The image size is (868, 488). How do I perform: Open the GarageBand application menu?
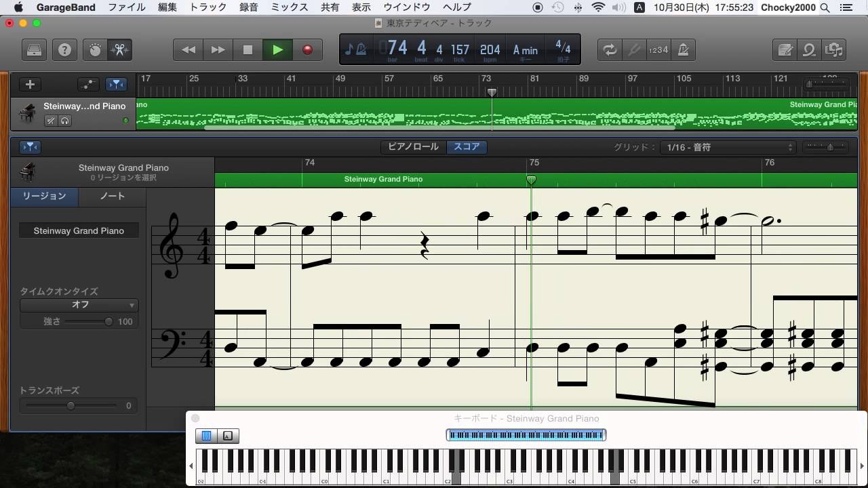click(66, 7)
